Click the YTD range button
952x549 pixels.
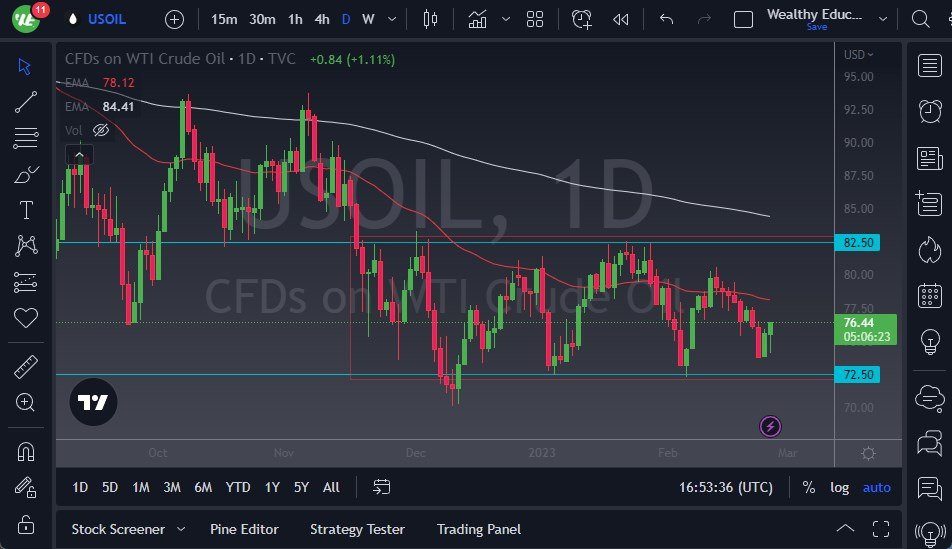(x=238, y=487)
